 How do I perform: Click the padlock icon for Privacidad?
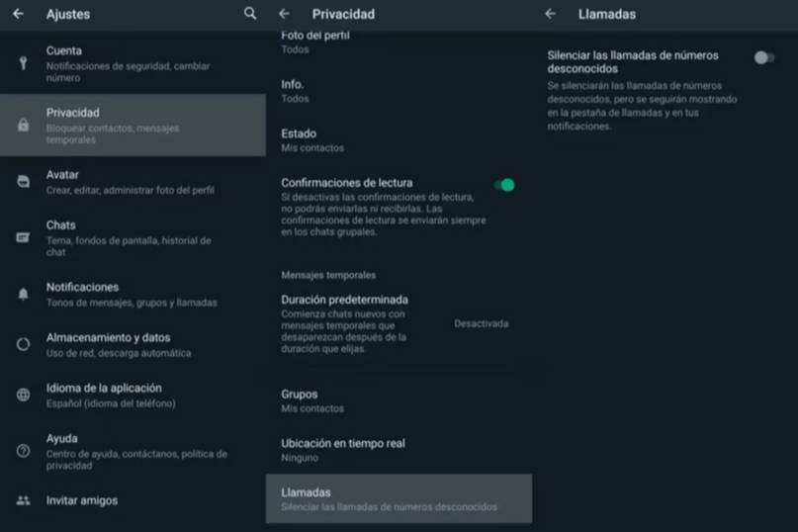24,126
